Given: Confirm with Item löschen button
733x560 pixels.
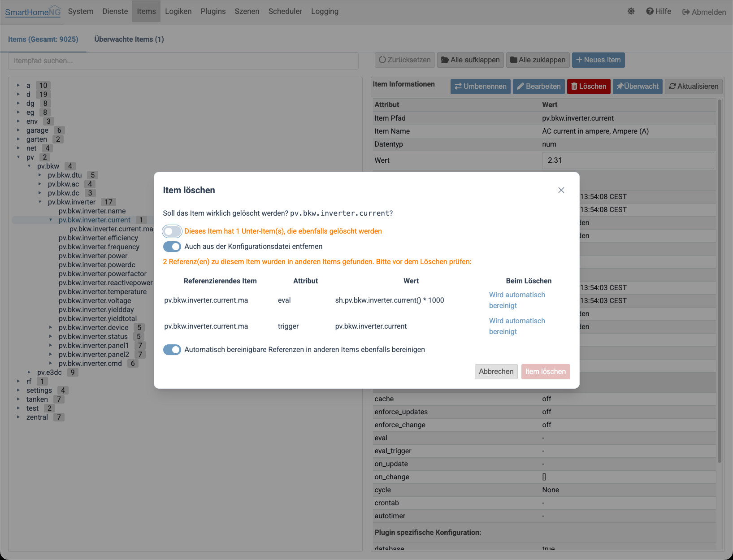Looking at the screenshot, I should click(546, 371).
